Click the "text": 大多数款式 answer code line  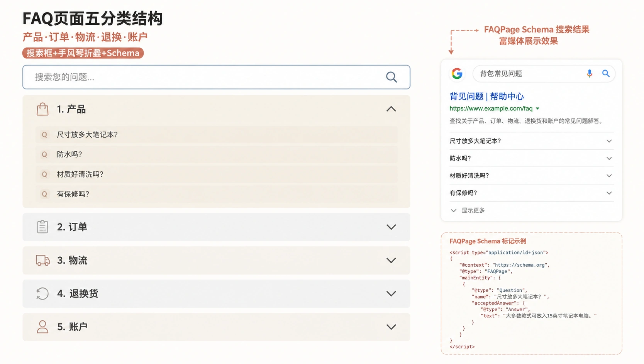539,316
